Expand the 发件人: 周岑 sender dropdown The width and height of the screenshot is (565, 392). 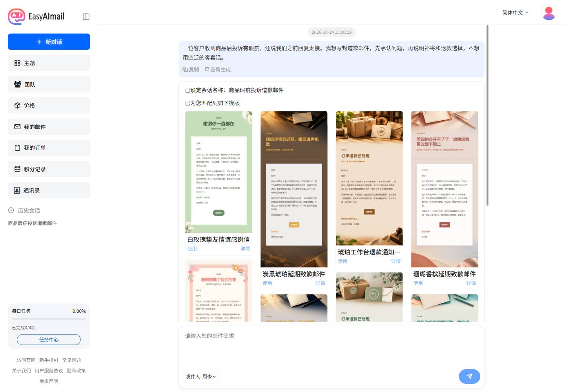tap(201, 376)
